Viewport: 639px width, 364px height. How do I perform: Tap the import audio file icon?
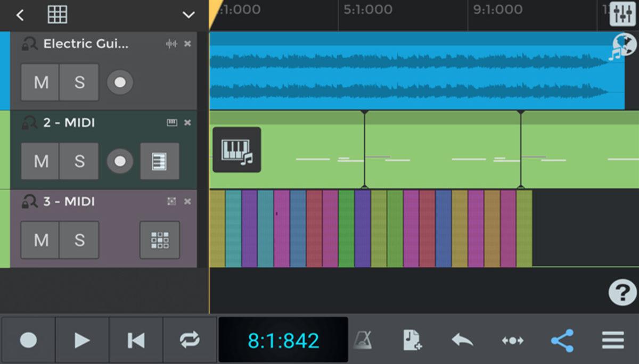pos(412,340)
